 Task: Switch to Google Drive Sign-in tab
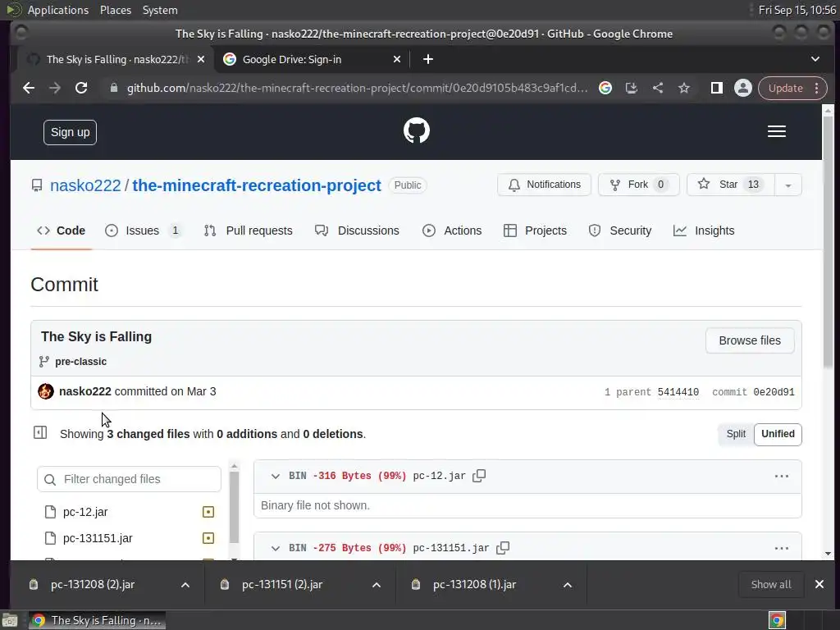(x=313, y=59)
